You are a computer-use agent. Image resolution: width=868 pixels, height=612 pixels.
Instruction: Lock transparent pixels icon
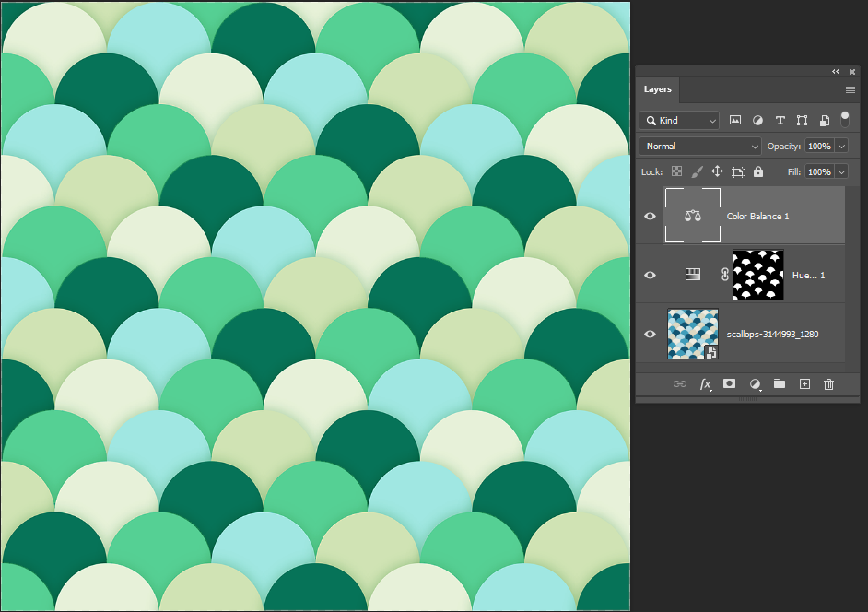(676, 171)
